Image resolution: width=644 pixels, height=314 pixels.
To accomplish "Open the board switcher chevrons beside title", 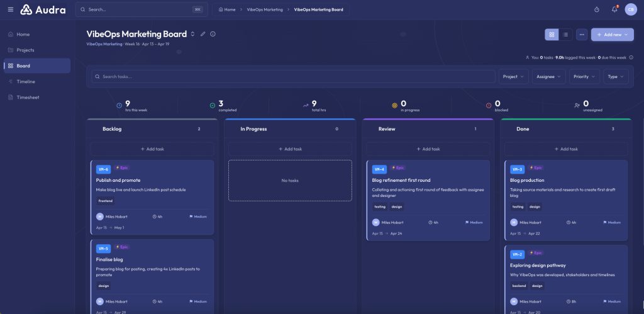I will 192,34.
